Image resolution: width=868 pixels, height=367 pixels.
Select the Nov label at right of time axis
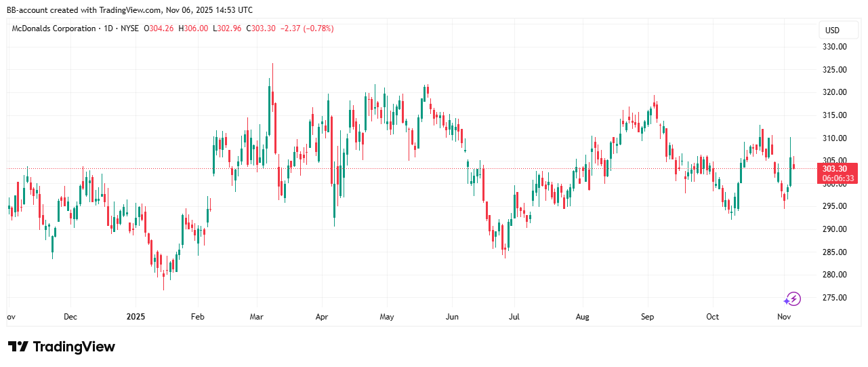(784, 317)
